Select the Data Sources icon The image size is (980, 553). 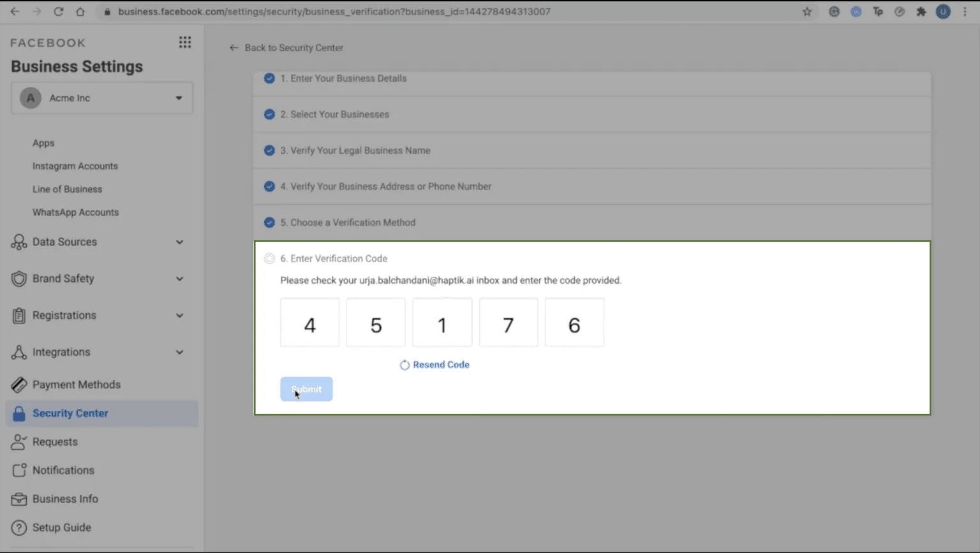[18, 242]
